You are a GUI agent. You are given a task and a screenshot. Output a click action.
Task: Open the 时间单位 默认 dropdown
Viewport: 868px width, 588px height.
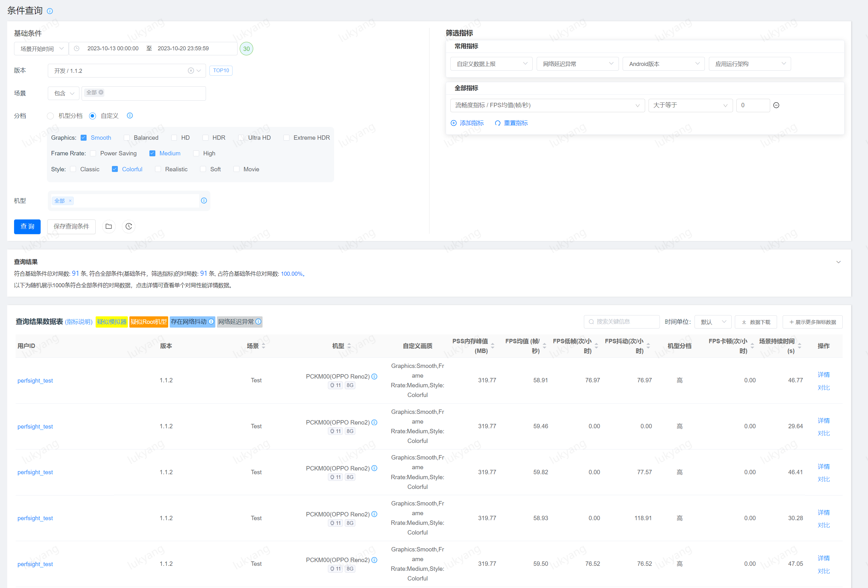point(713,322)
